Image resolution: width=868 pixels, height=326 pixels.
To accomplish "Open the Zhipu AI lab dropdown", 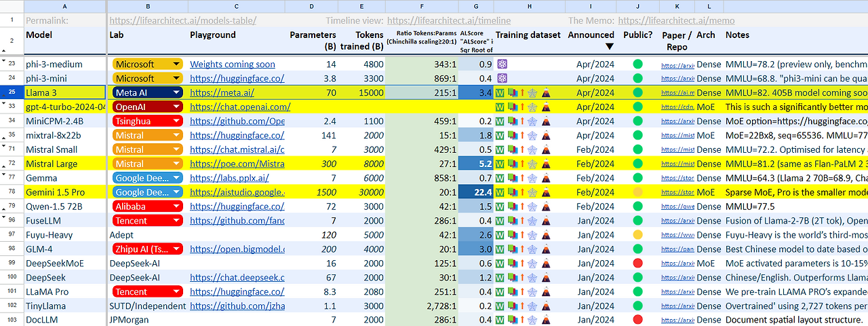I will [177, 249].
